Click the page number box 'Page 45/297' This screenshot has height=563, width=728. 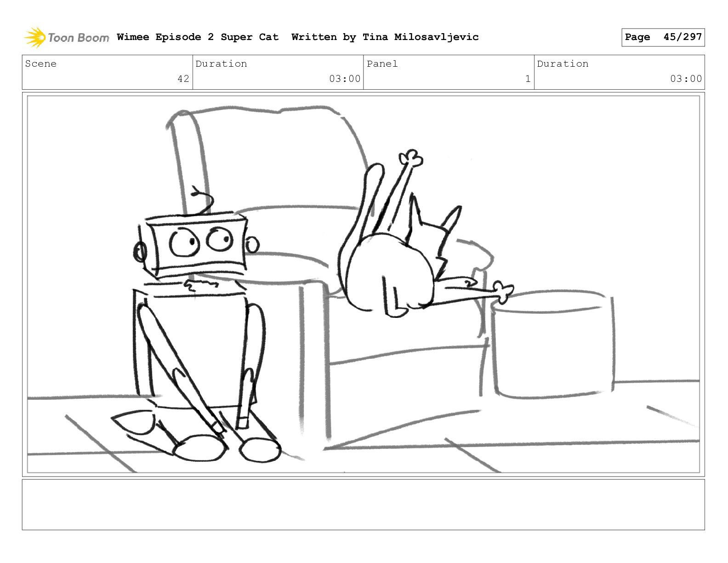tap(663, 37)
